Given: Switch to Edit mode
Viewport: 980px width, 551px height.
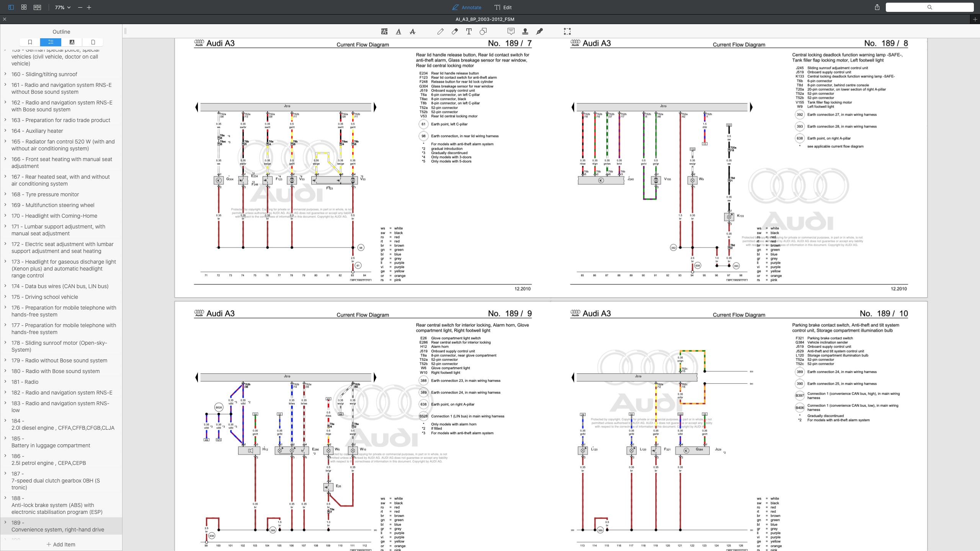Looking at the screenshot, I should click(503, 7).
